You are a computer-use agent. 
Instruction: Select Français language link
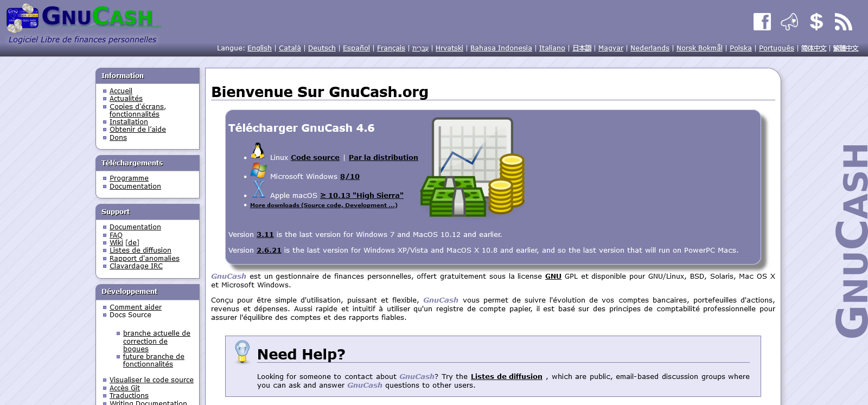pos(391,48)
